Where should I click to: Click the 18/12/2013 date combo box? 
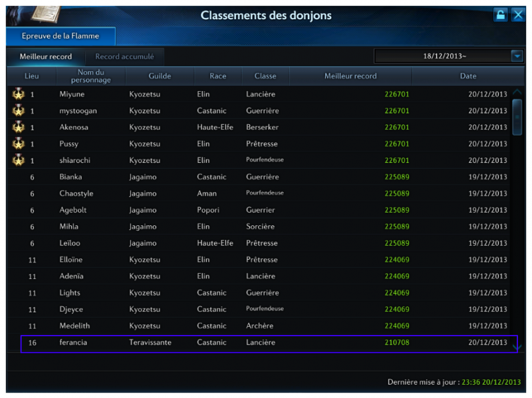(x=442, y=56)
